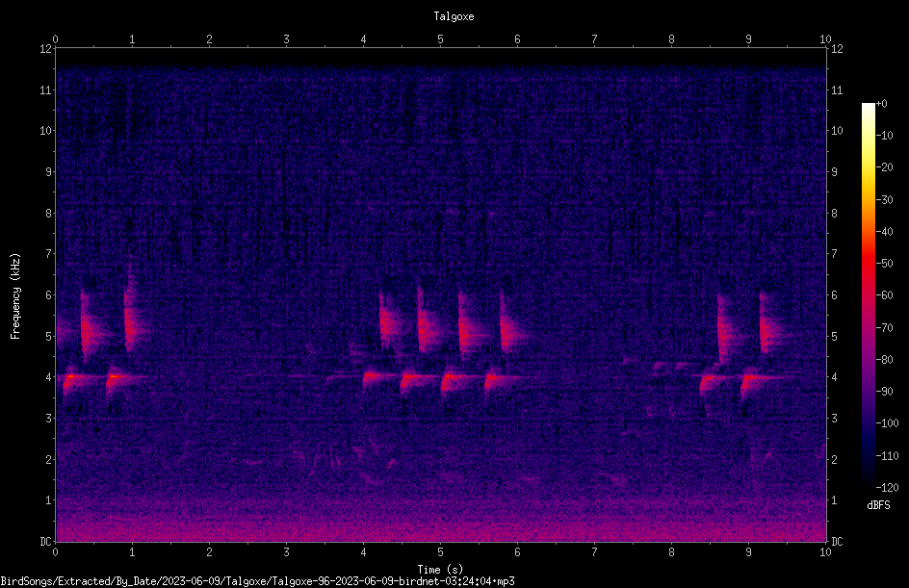Click the '4' tick on the top time axis
Screen dimensions: 909x588
click(363, 38)
